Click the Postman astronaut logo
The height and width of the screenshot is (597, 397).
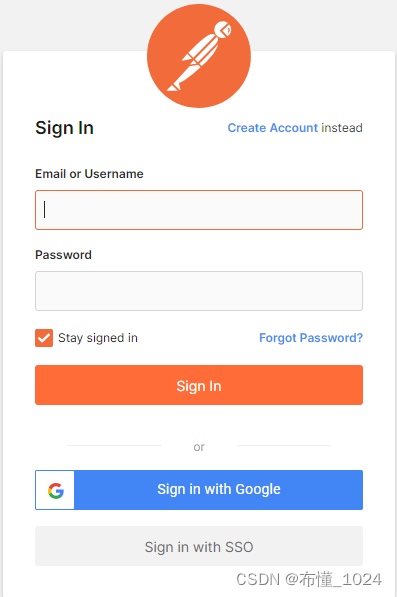[x=199, y=56]
